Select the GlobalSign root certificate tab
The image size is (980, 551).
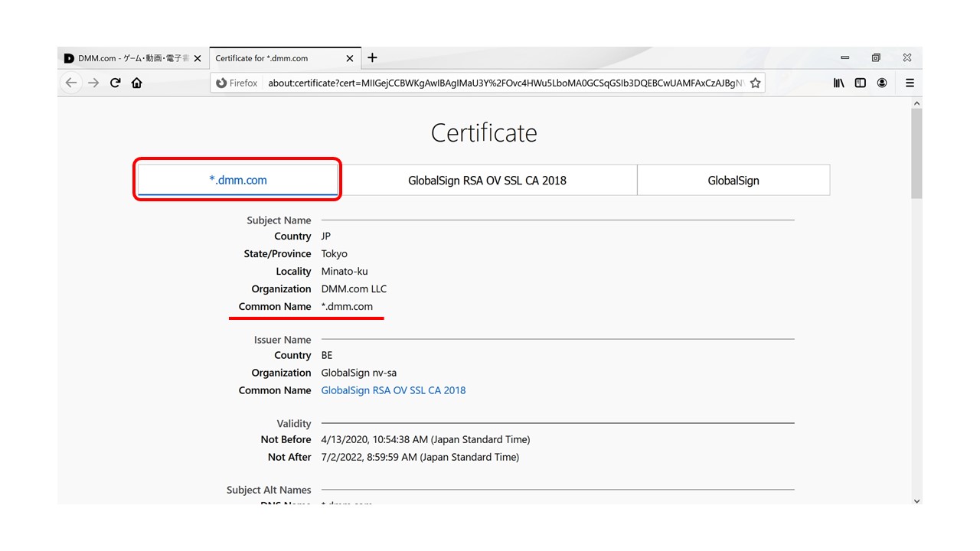coord(733,181)
